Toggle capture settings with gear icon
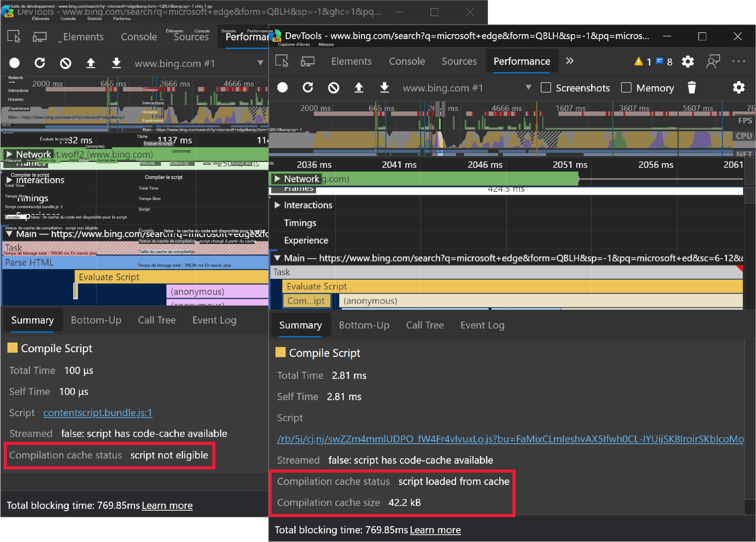 tap(739, 87)
